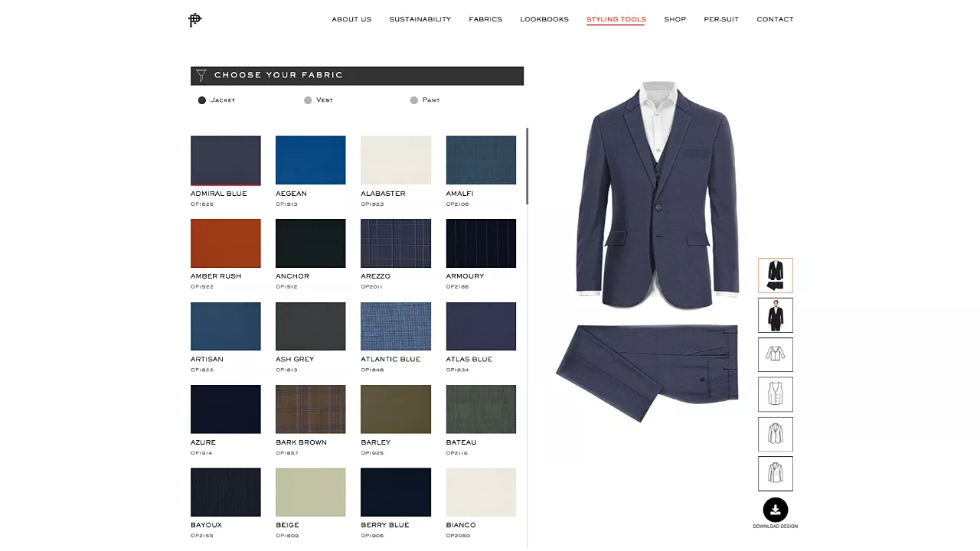
Task: Switch to the model-wearing-suit view
Action: pos(775,315)
